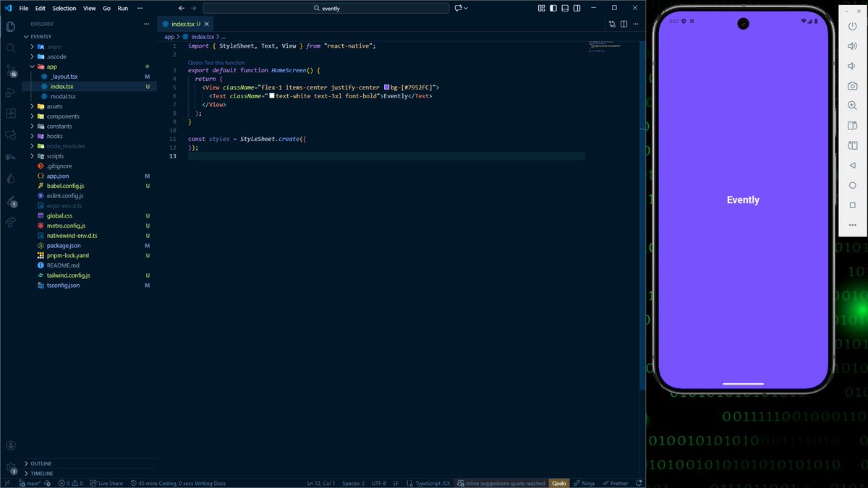Click the emulator volume down button
The width and height of the screenshot is (868, 488).
852,66
